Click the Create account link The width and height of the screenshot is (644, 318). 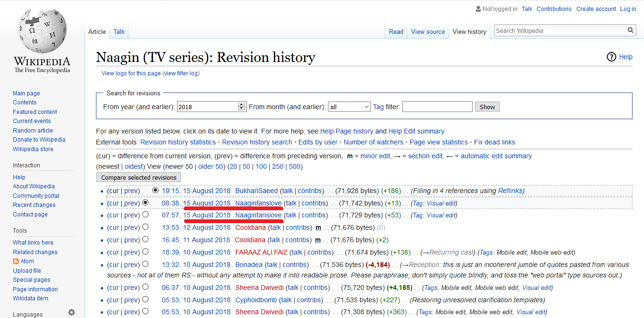[x=596, y=9]
